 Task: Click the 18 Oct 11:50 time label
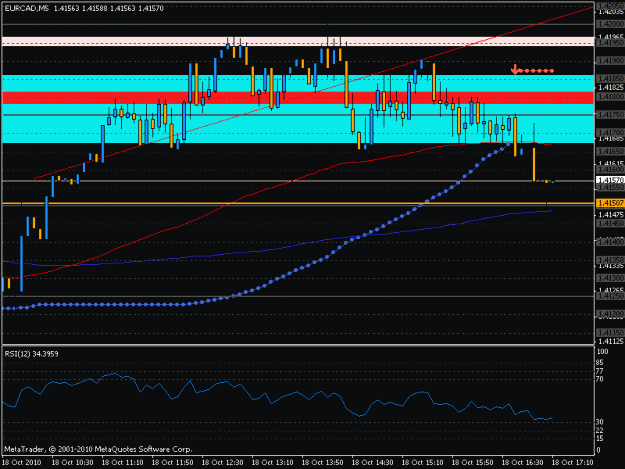173,463
